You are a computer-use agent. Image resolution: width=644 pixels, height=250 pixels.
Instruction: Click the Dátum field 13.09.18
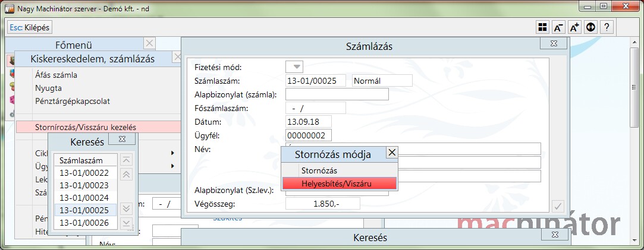(x=309, y=122)
